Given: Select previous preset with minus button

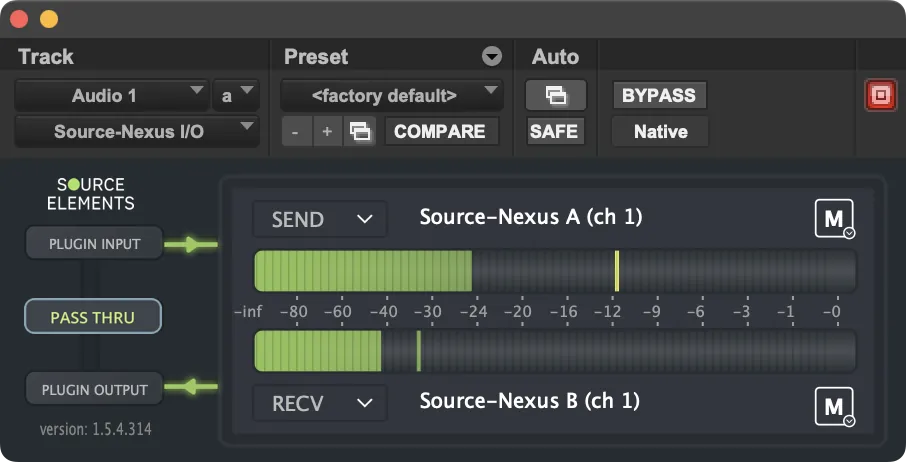Looking at the screenshot, I should point(296,131).
